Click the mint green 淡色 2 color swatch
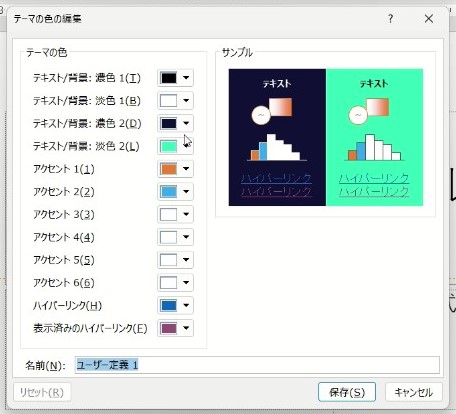Screen dimensions: 456x414 pyautogui.click(x=168, y=146)
